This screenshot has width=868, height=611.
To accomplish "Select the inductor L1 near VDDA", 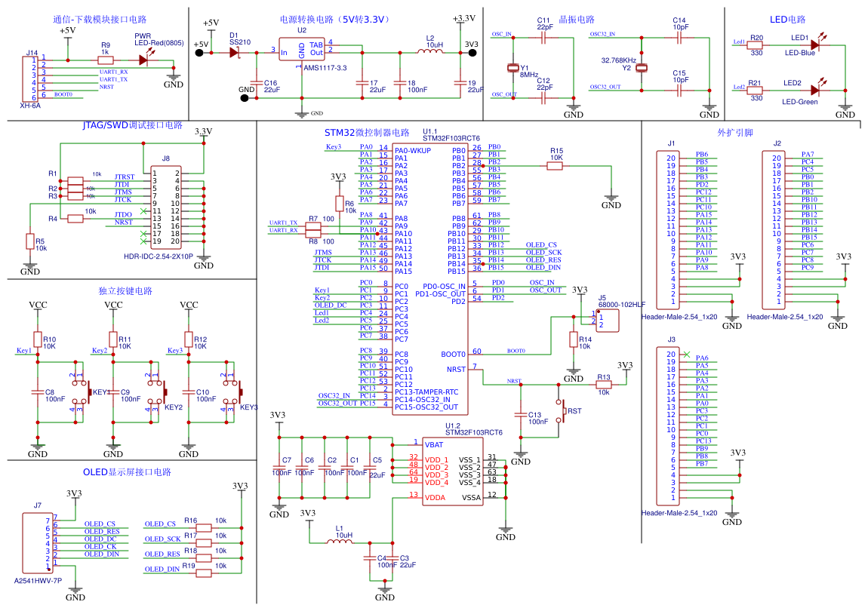I will (339, 542).
